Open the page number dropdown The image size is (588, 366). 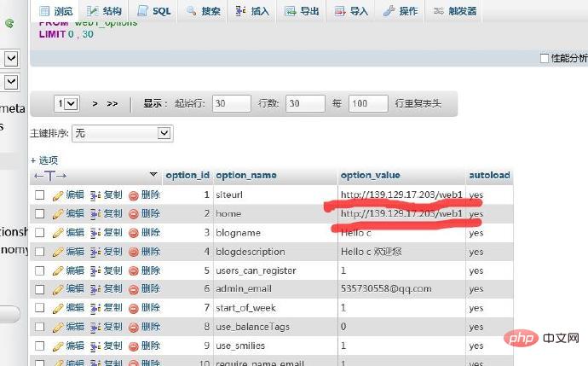66,103
